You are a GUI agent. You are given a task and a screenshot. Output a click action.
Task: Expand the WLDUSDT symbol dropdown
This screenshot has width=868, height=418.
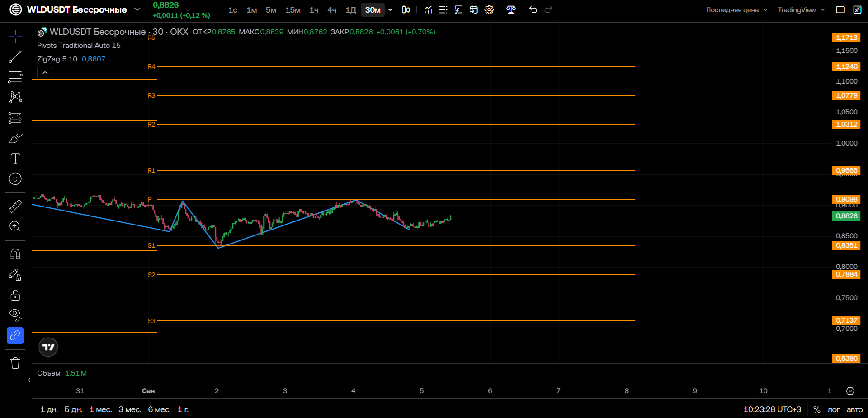click(137, 9)
